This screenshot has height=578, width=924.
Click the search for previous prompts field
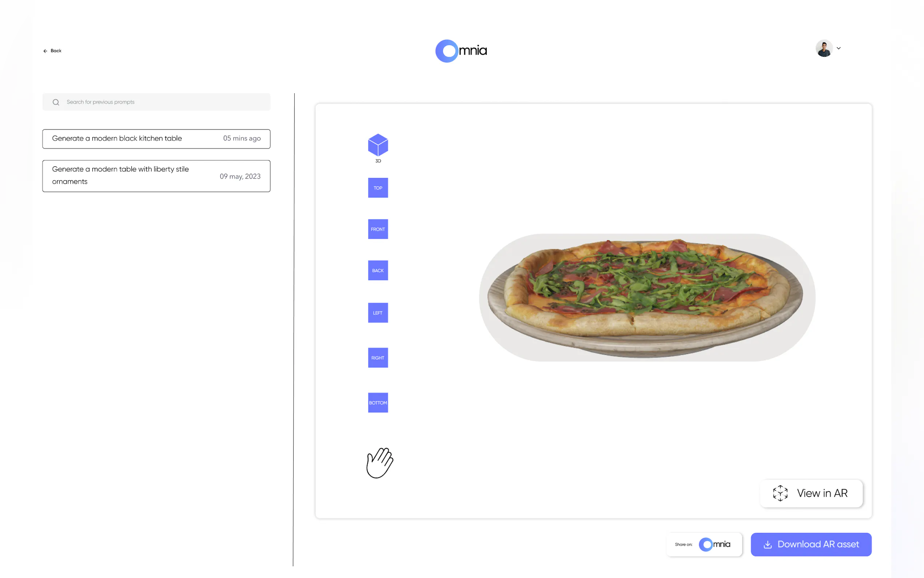164,102
